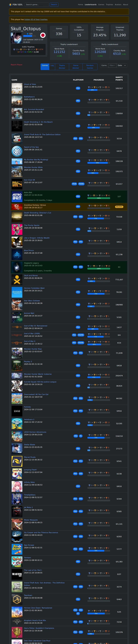Image resolution: width=138 pixels, height=644 pixels.
Task: Click the PS5 badge for Stellar Blade
Action: (78, 449)
